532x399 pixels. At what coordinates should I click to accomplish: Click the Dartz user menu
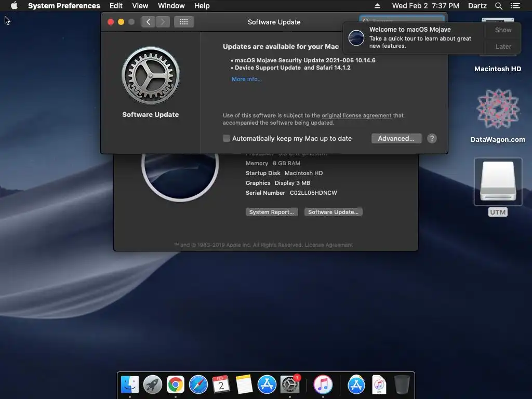(x=477, y=6)
